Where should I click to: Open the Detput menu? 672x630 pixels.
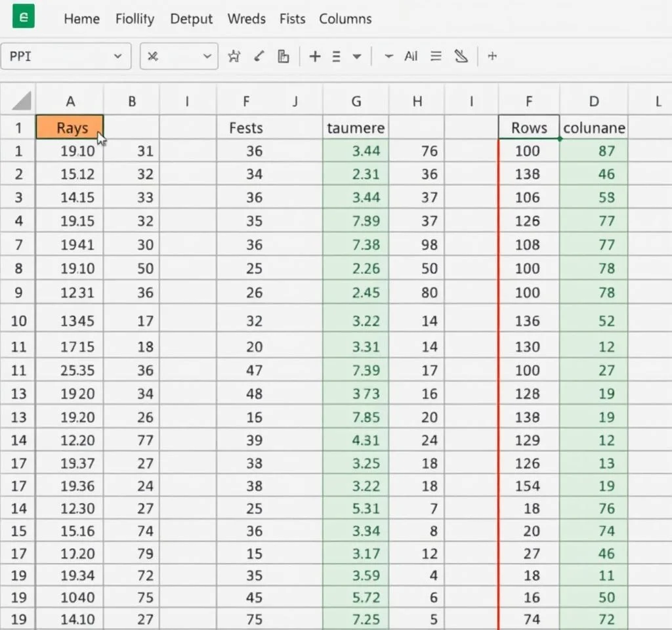point(191,19)
